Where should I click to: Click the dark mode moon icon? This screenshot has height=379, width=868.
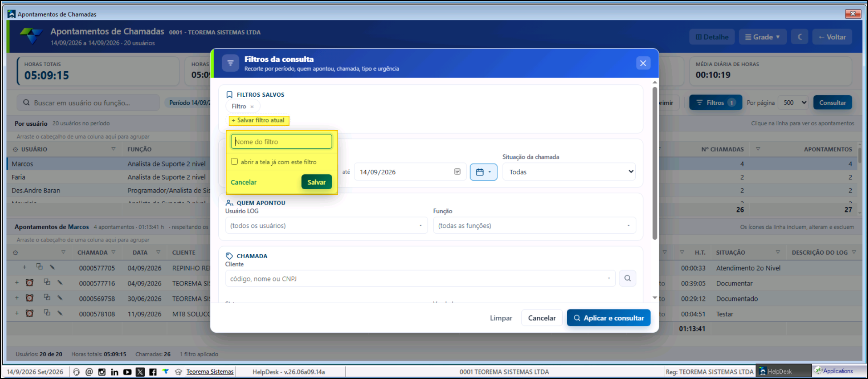[x=800, y=37]
